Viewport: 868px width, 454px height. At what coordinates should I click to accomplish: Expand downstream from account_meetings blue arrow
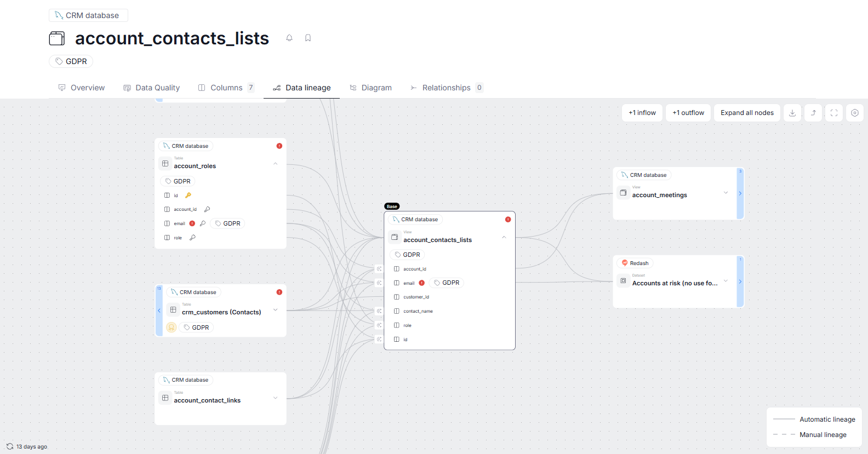tap(740, 193)
